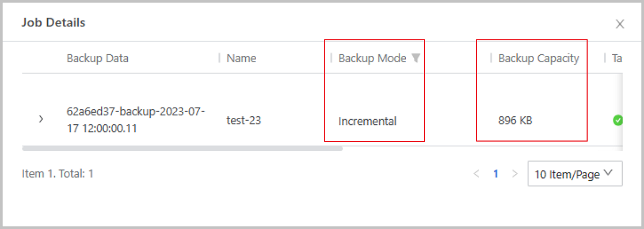This screenshot has height=229, width=644.
Task: Select page number 1
Action: [496, 174]
